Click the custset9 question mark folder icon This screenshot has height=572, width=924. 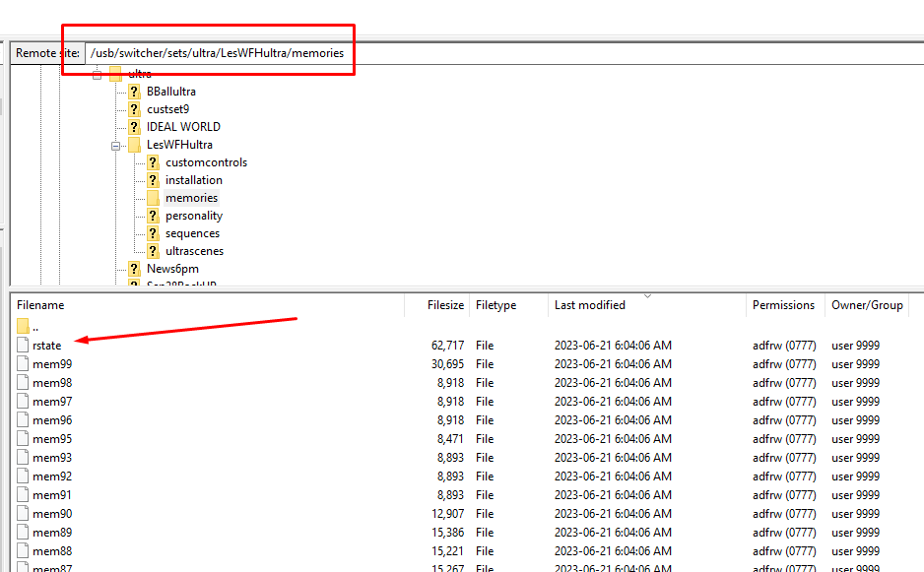click(134, 109)
